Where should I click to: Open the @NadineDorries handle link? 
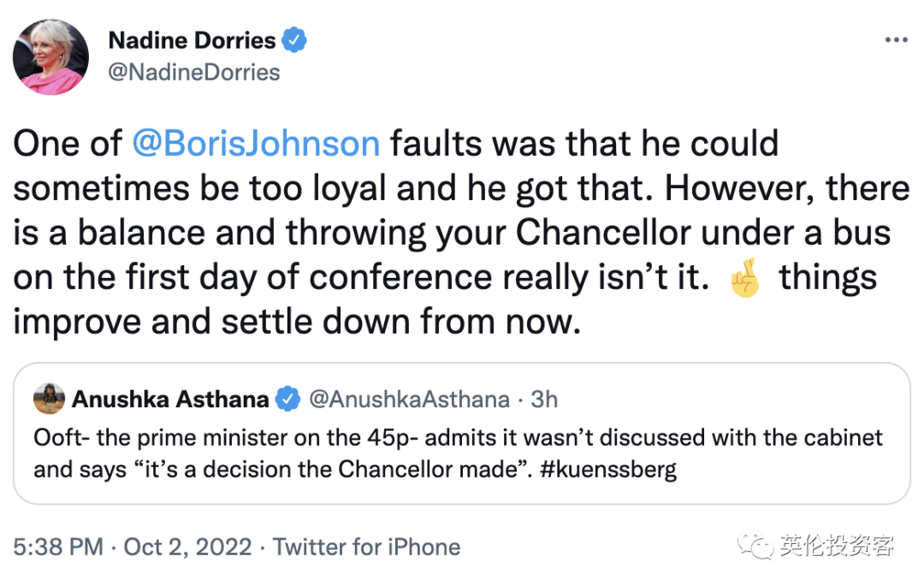point(194,72)
